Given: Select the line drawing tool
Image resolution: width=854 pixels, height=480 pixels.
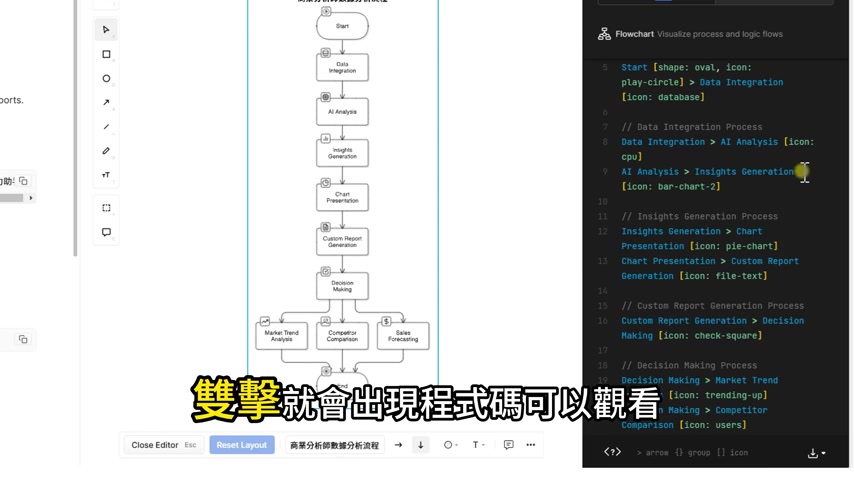Looking at the screenshot, I should point(106,126).
